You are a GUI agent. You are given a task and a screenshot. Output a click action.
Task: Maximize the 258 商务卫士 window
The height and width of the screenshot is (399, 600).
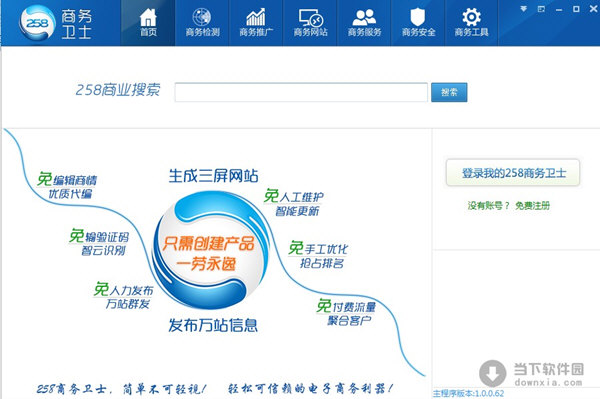point(576,9)
